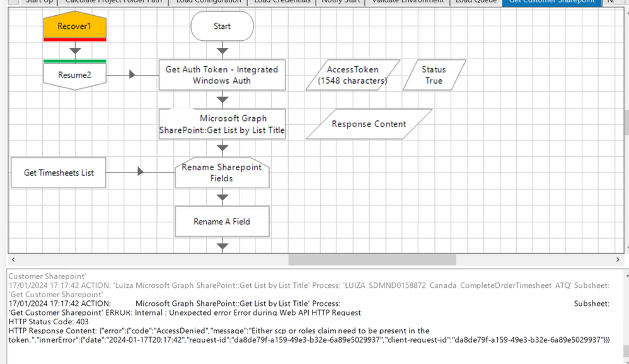Click the Start stage oval
This screenshot has width=629, height=364.
click(222, 26)
